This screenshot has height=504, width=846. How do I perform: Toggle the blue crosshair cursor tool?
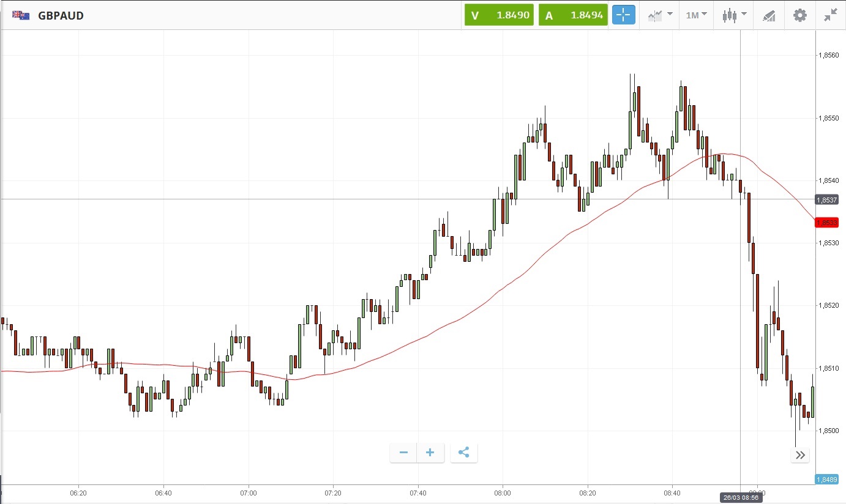pyautogui.click(x=624, y=15)
